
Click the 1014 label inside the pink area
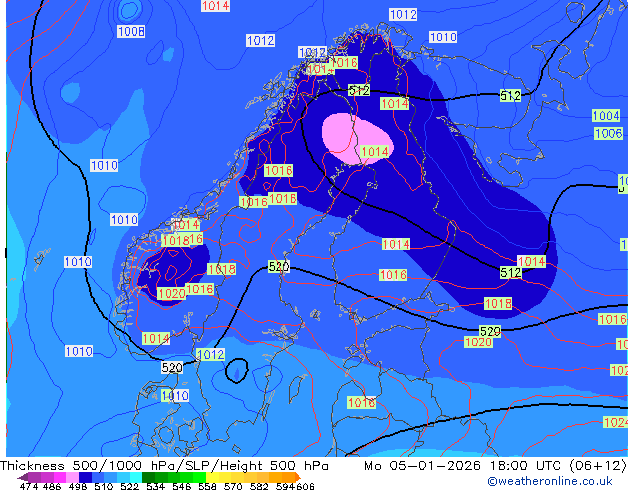tap(374, 152)
